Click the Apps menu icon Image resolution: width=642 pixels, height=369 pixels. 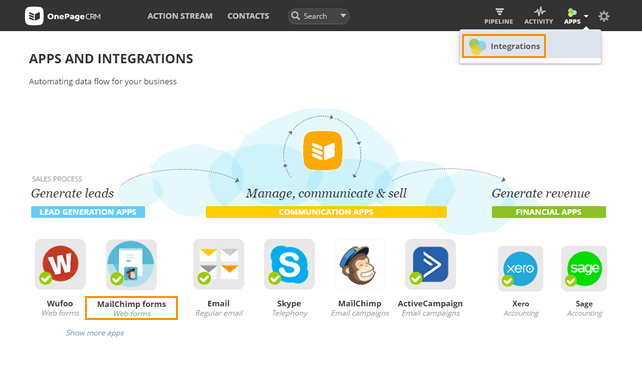click(572, 16)
